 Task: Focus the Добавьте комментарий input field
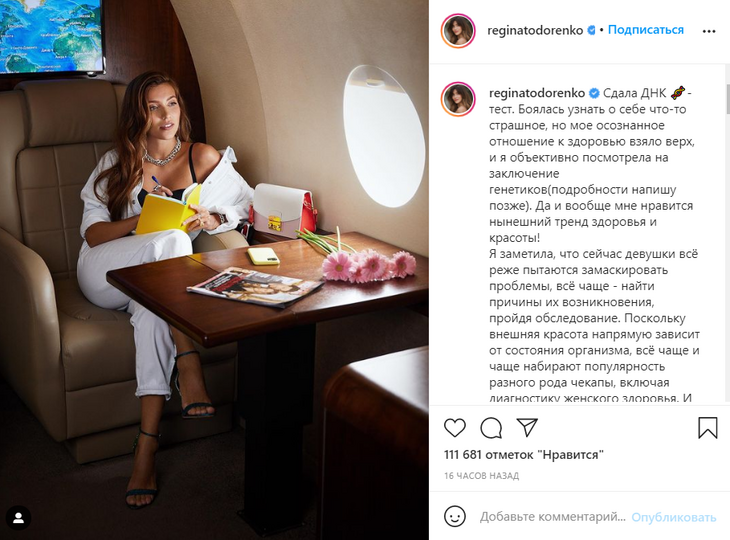[x=553, y=517]
